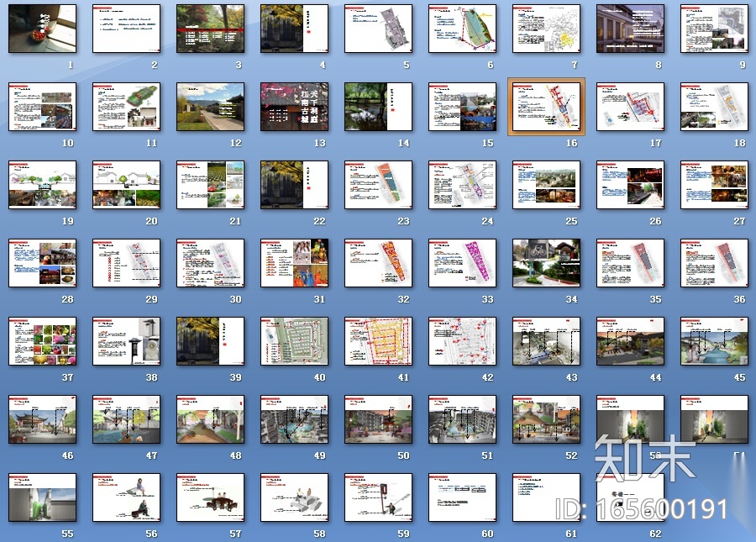Select slide 19 with tree elevation drawing

[42, 185]
